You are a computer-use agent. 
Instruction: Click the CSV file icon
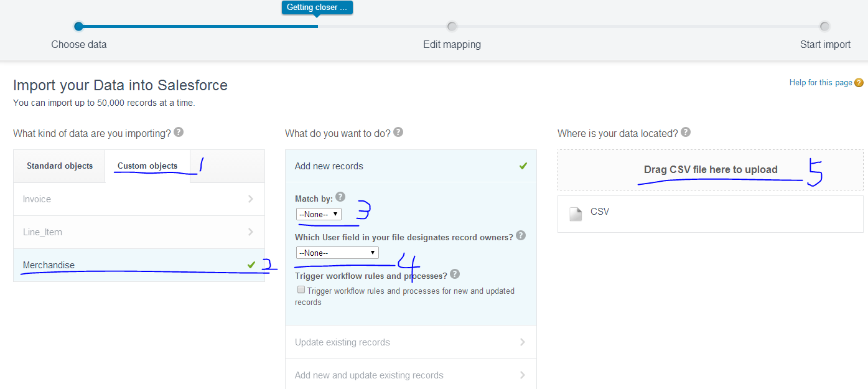pos(576,214)
